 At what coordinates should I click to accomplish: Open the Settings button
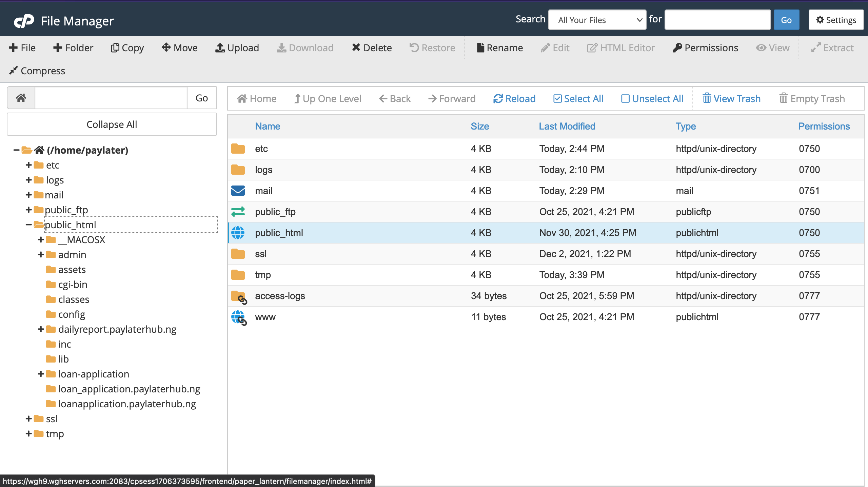[x=836, y=20]
